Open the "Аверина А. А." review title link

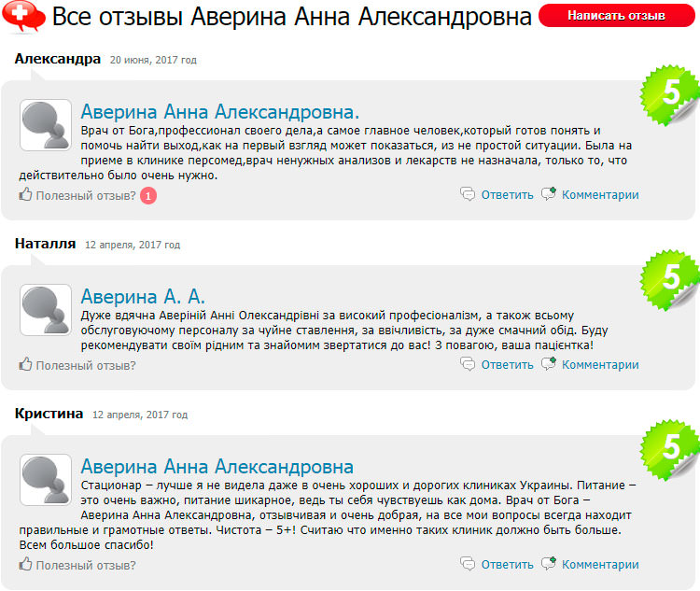143,297
